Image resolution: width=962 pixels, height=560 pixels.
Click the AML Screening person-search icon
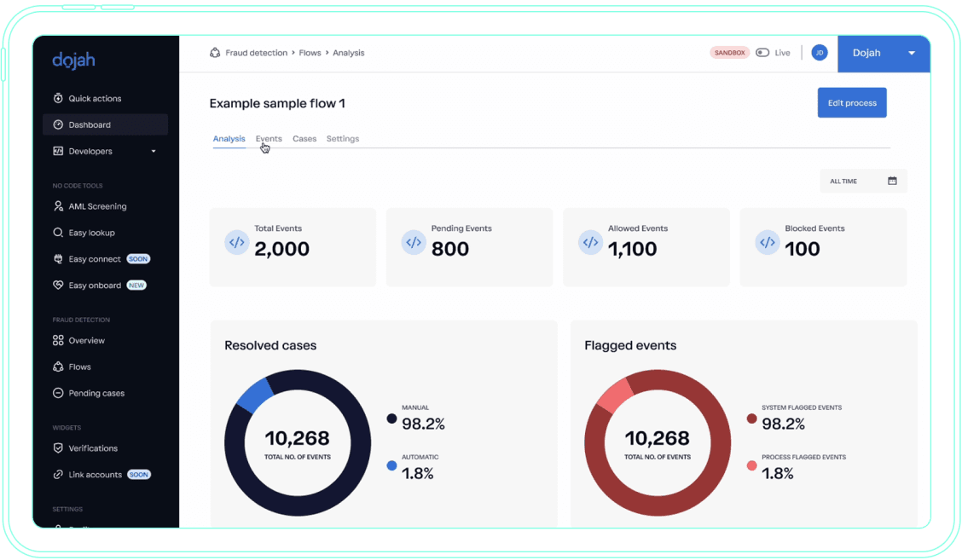pos(58,206)
